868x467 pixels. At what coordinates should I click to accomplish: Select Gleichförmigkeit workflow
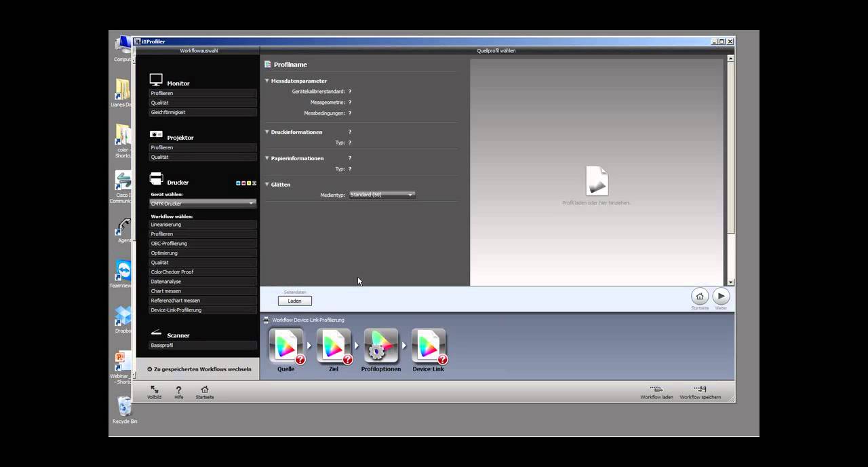tap(203, 112)
